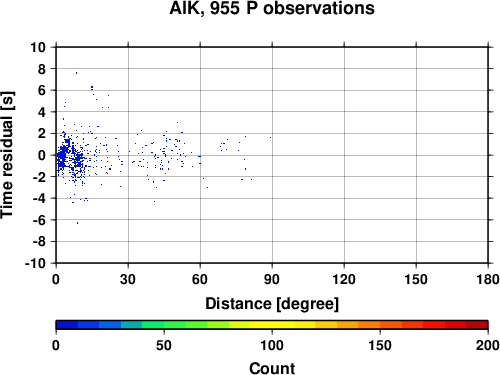Click the dark blue start of the colorbar
This screenshot has height=375, width=500.
click(x=67, y=325)
